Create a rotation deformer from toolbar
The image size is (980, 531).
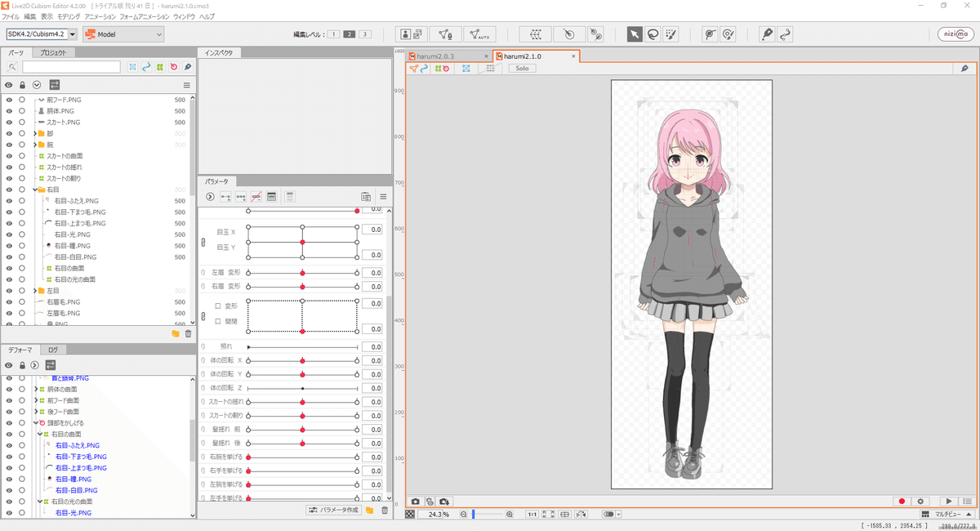point(569,34)
